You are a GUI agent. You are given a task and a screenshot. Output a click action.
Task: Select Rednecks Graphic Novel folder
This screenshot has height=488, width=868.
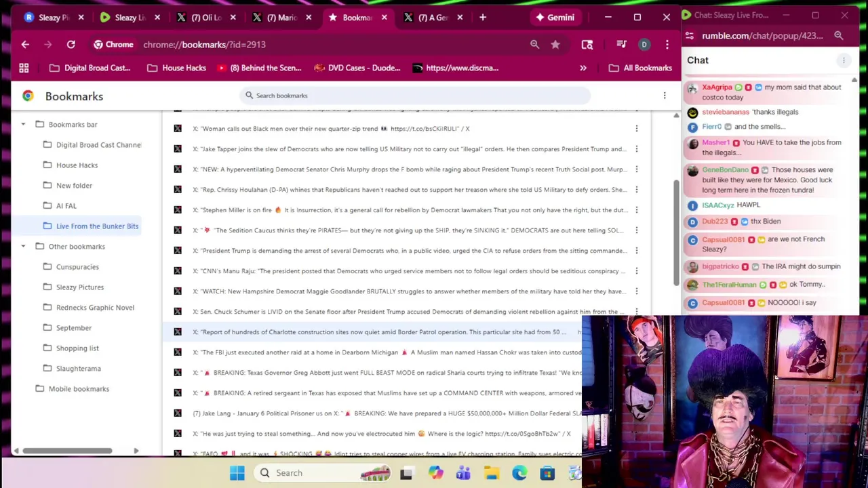(x=88, y=308)
